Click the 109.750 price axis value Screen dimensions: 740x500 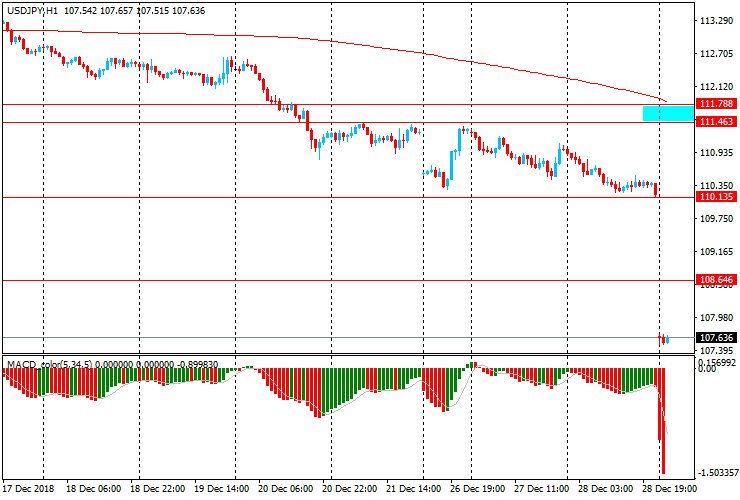(716, 219)
